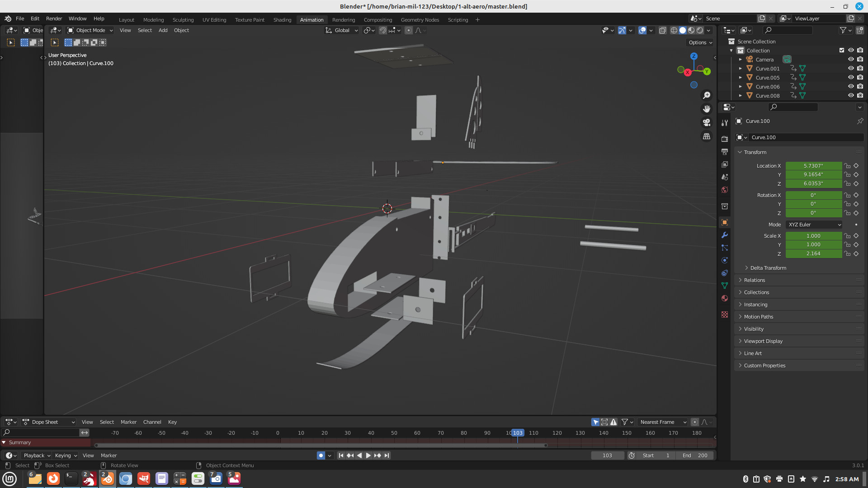Image resolution: width=868 pixels, height=488 pixels.
Task: Click the Z axis on the navigation gizmo
Action: (694, 56)
